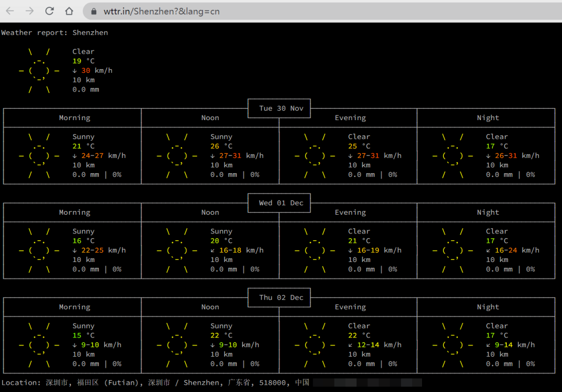Click Thu evening wind 12-14 km/h
The width and height of the screenshot is (562, 392).
point(375,345)
